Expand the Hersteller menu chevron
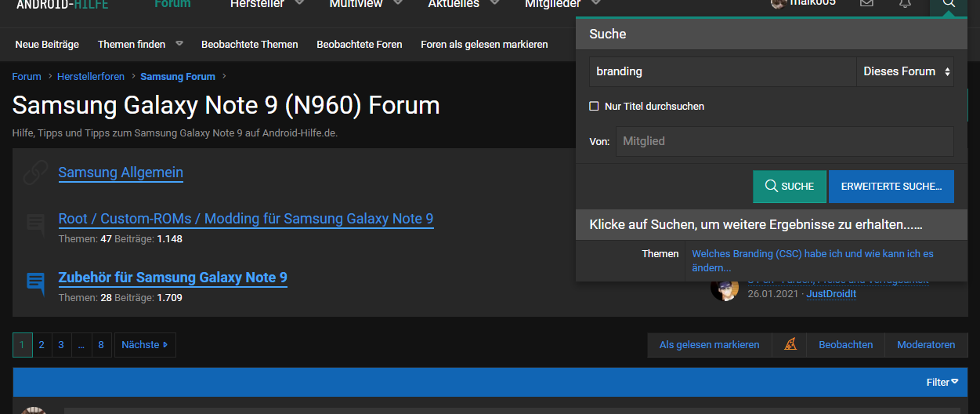The width and height of the screenshot is (980, 414). [299, 4]
